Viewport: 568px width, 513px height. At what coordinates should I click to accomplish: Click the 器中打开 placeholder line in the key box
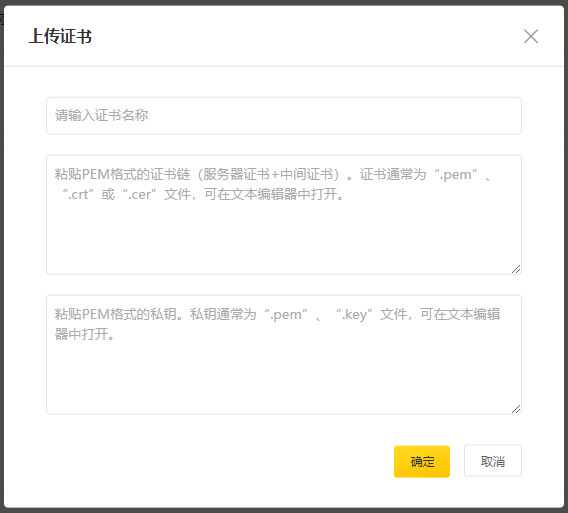[x=84, y=334]
